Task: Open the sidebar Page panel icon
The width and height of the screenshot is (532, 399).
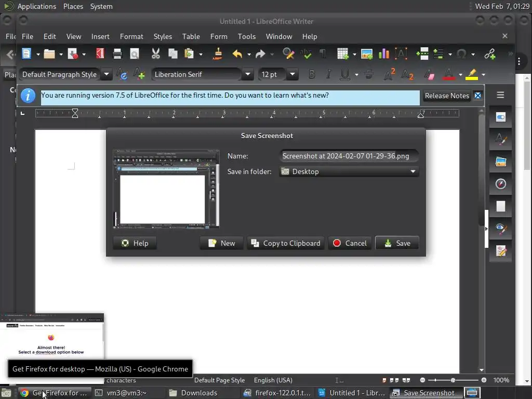Action: point(501,206)
